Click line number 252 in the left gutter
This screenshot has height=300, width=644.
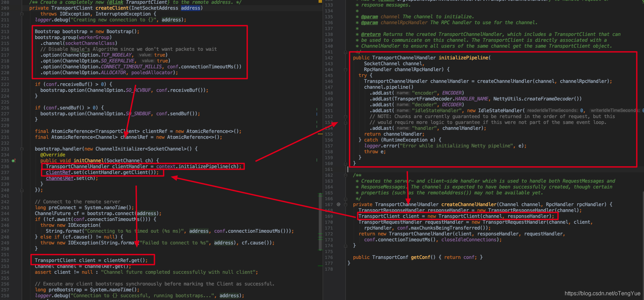(5, 260)
